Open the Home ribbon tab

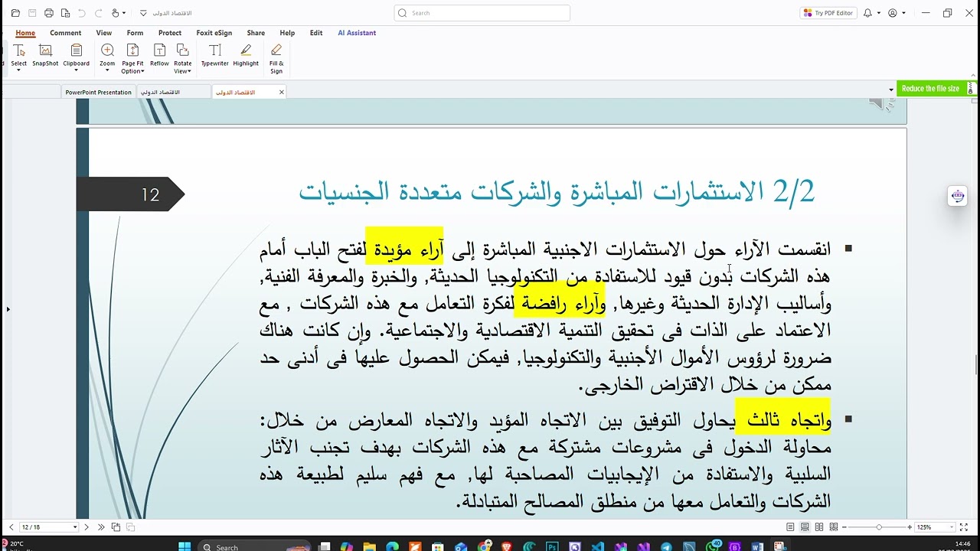point(25,33)
